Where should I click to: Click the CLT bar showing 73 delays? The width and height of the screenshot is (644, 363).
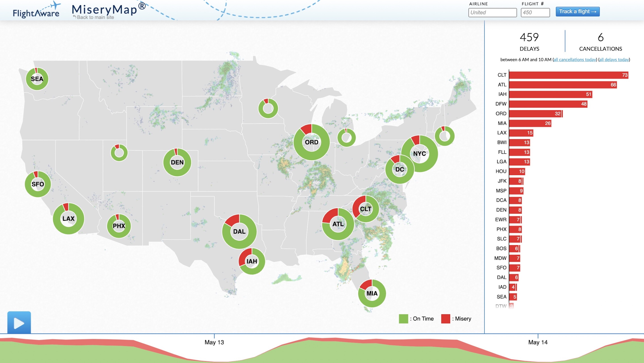[x=568, y=75]
